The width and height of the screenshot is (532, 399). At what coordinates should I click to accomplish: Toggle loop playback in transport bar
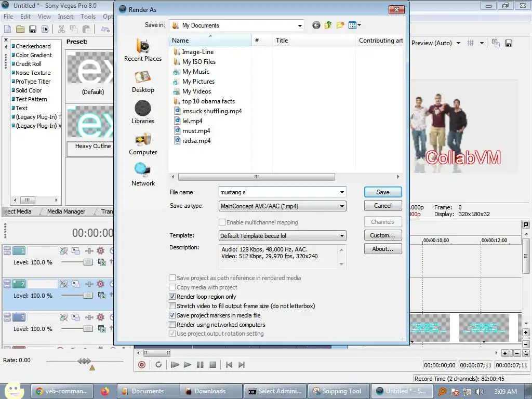click(158, 365)
